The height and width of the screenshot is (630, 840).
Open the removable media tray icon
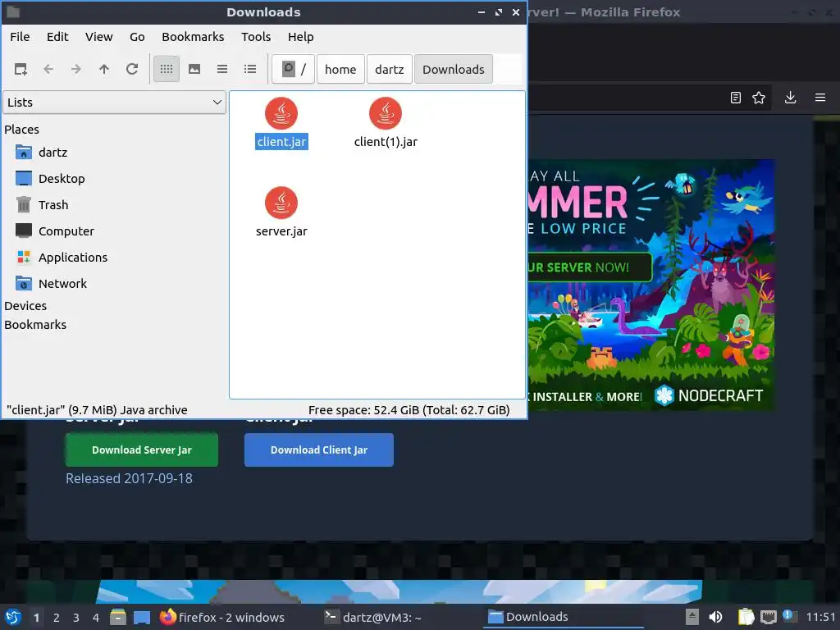[692, 617]
